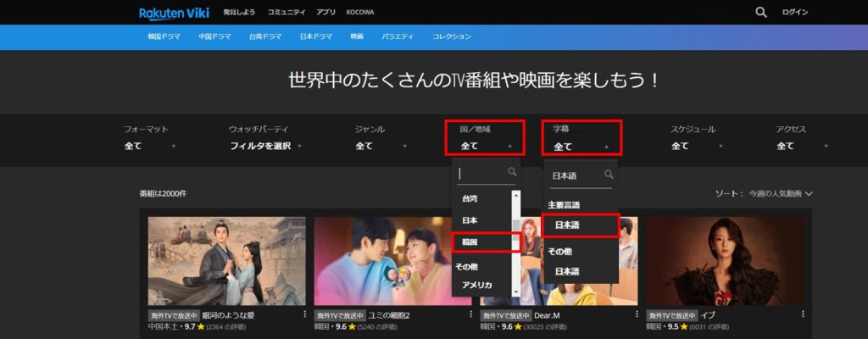Image resolution: width=868 pixels, height=339 pixels.
Task: Open the KOCOWA menu item
Action: point(359,12)
